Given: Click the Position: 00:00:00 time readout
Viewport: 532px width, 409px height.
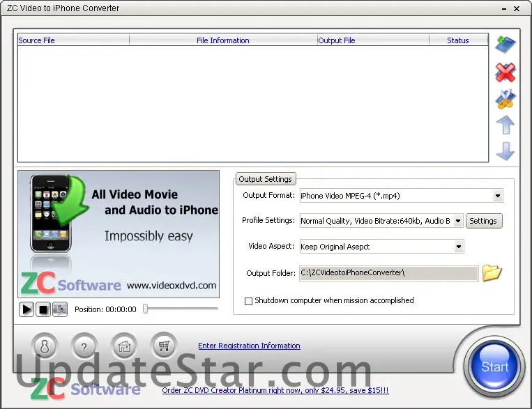Looking at the screenshot, I should pyautogui.click(x=105, y=309).
